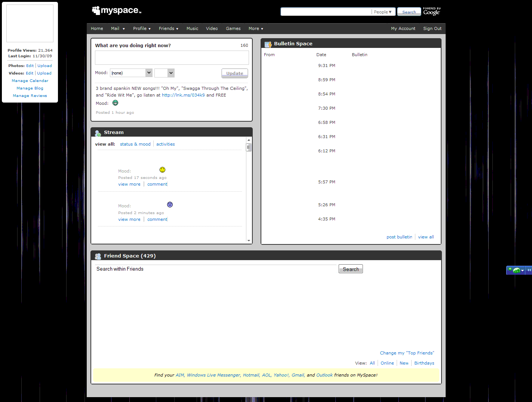Open the More menu in the navigation bar
Image resolution: width=532 pixels, height=402 pixels.
255,28
